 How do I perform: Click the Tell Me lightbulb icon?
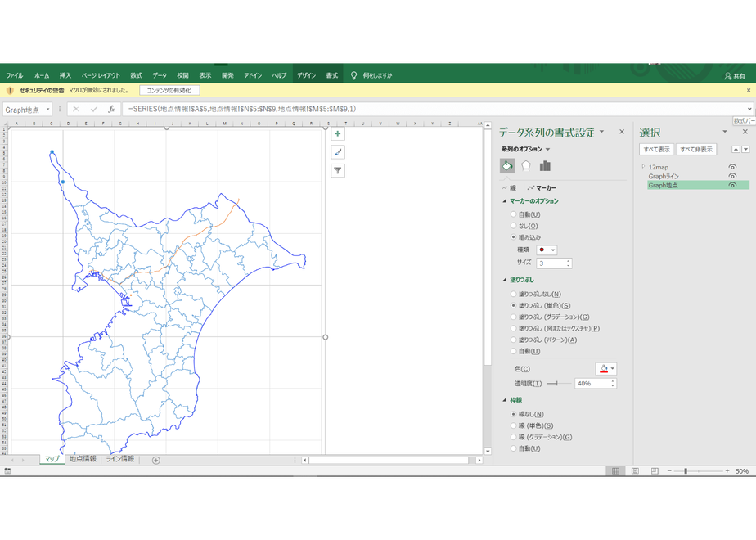click(353, 75)
